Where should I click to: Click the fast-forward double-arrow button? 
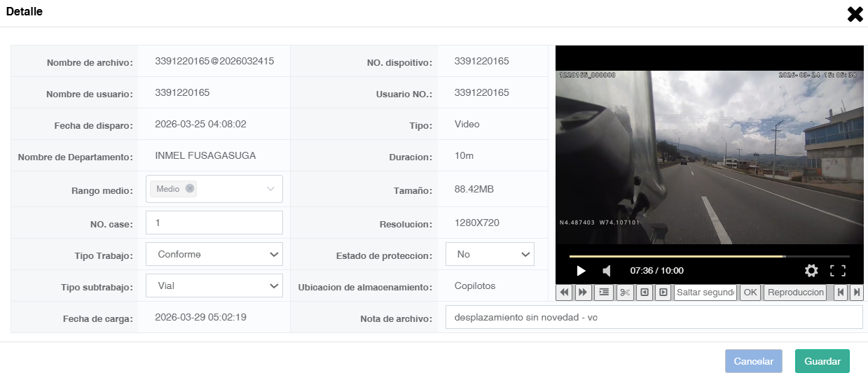pos(583,292)
